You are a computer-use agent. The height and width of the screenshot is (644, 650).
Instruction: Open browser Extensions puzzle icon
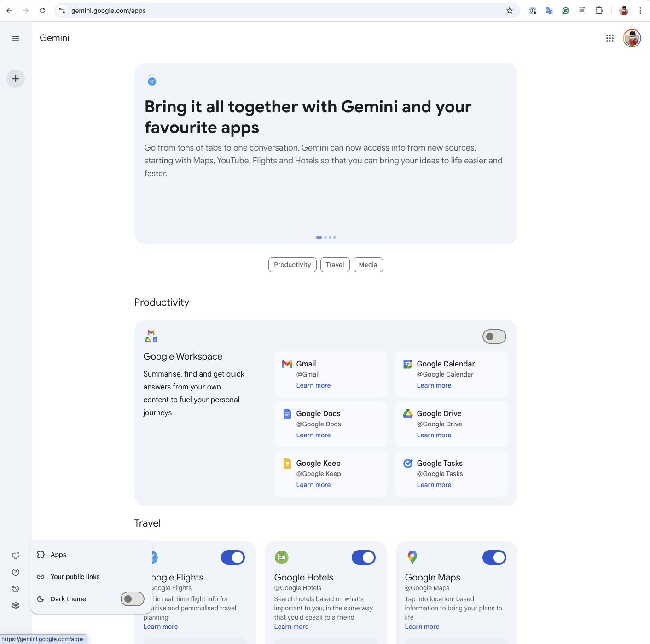click(599, 11)
